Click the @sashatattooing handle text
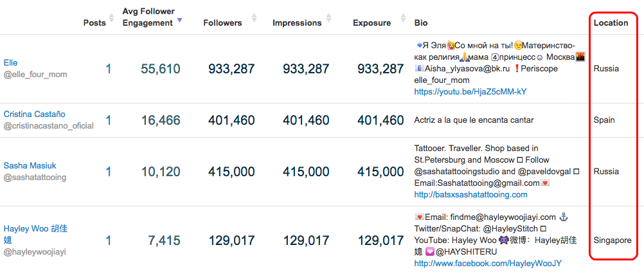 tap(35, 177)
